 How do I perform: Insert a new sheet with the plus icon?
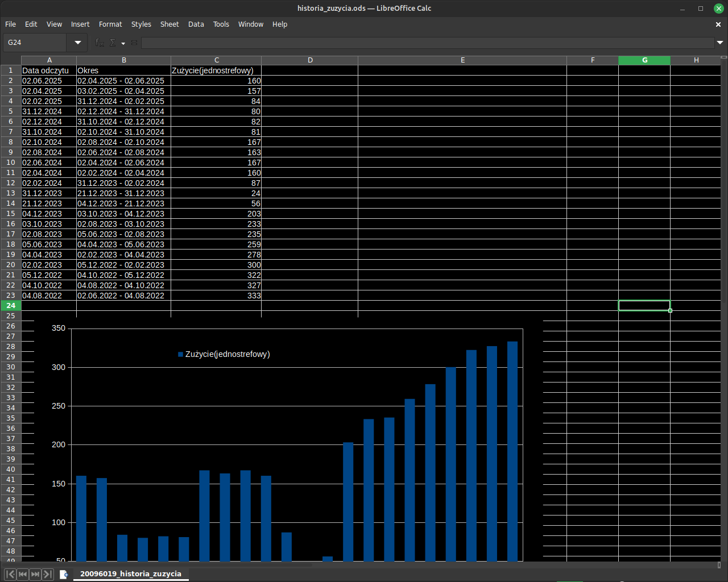click(63, 574)
